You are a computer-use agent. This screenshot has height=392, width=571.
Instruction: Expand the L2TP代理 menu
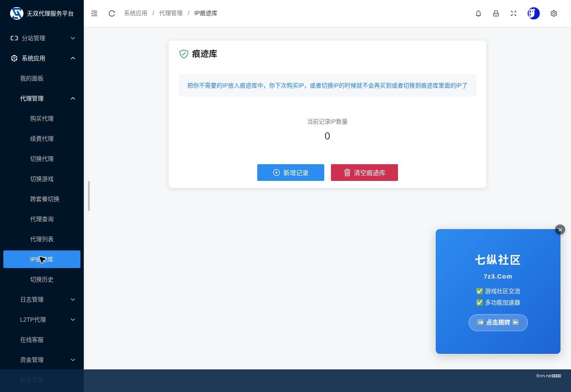click(x=42, y=320)
